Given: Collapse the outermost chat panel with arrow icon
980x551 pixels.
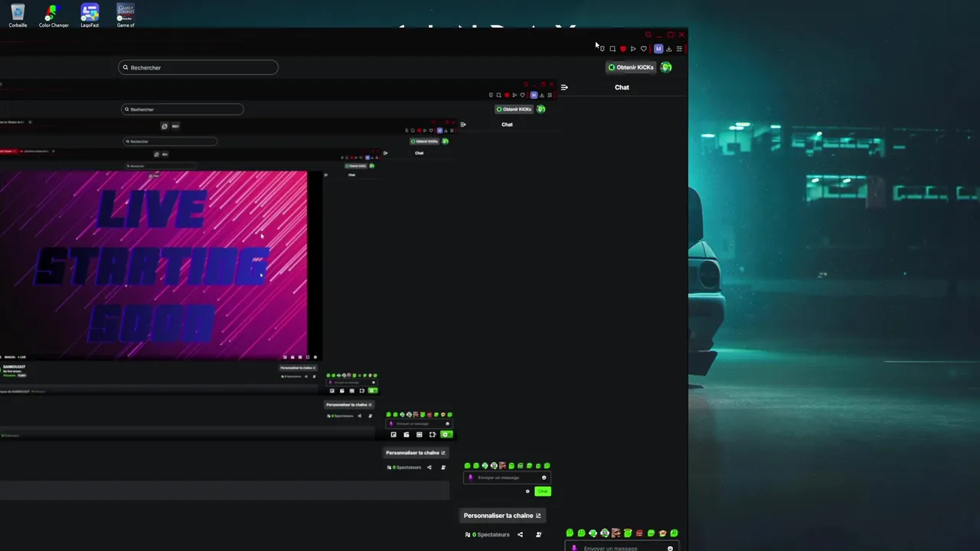Looking at the screenshot, I should (564, 87).
